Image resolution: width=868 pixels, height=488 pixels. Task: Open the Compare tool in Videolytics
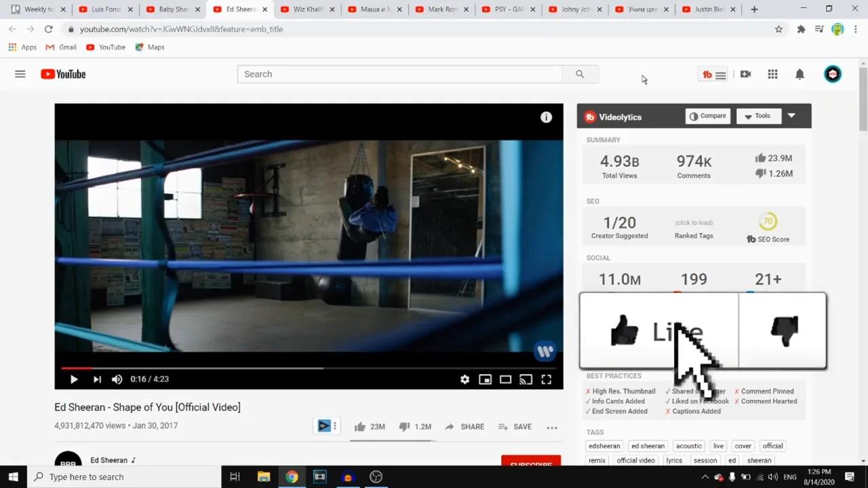[707, 115]
